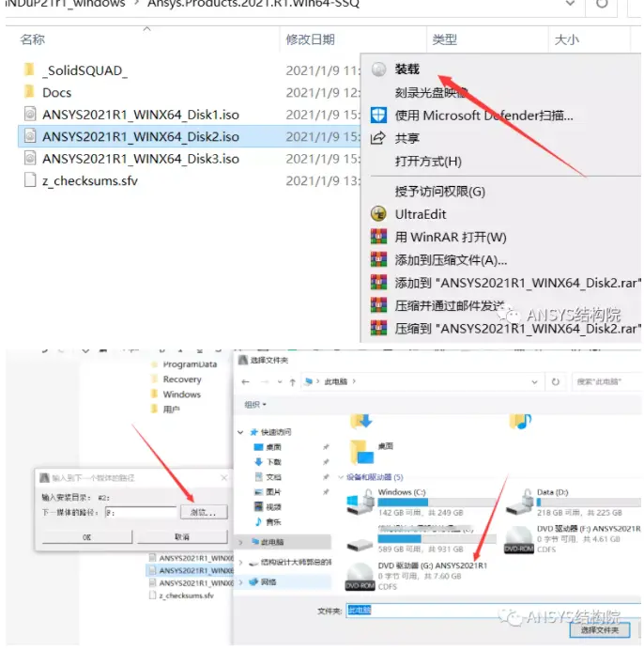Select the 装载 (Mount) context menu entry
Image resolution: width=644 pixels, height=650 pixels.
click(x=406, y=70)
